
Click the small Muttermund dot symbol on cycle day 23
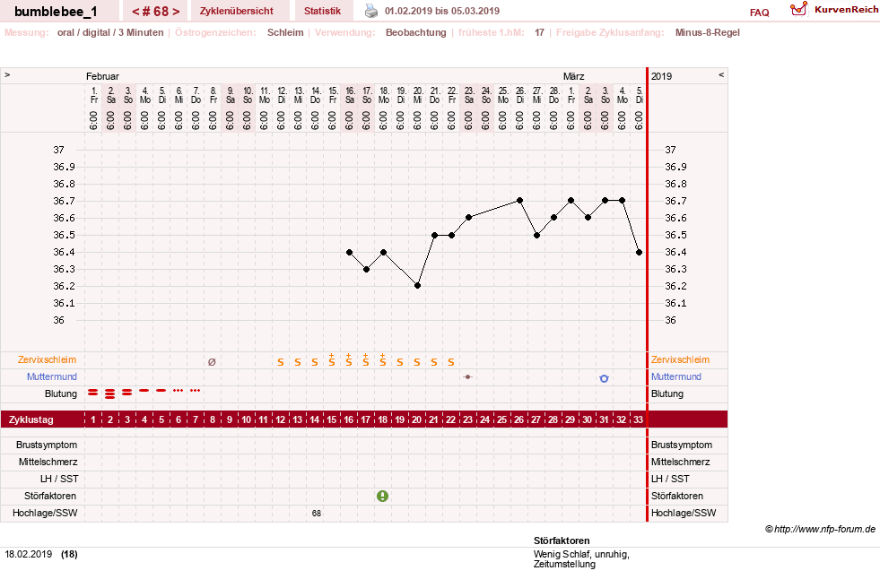[467, 376]
